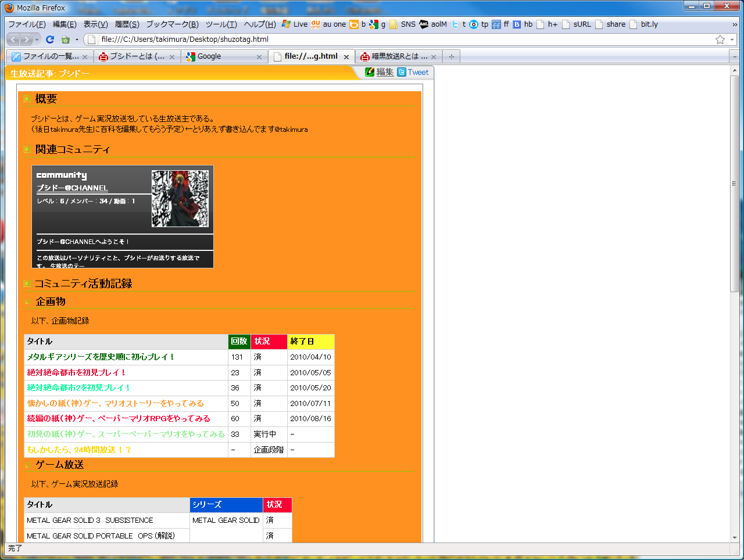Open the 表示(V) menu

tap(95, 24)
